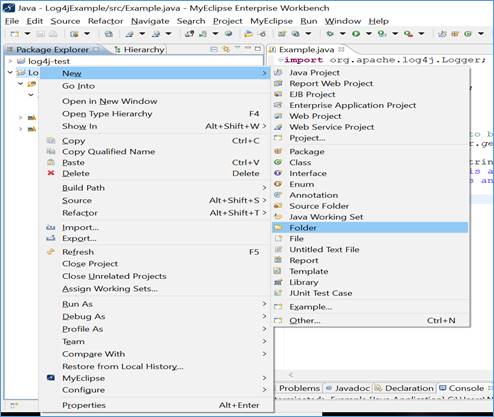Click the New Java Class toolbar icon
Viewport: 494px width, 417px height.
(x=468, y=34)
